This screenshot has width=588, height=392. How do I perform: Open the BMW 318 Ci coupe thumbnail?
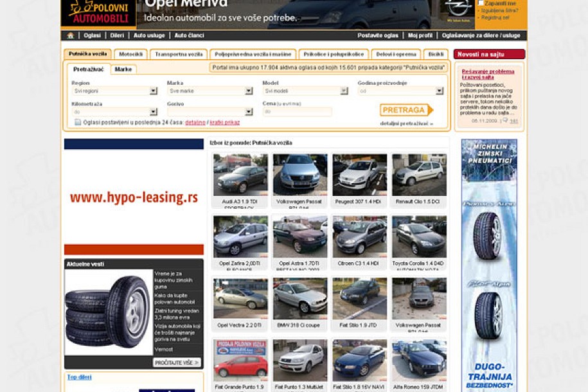coord(300,299)
